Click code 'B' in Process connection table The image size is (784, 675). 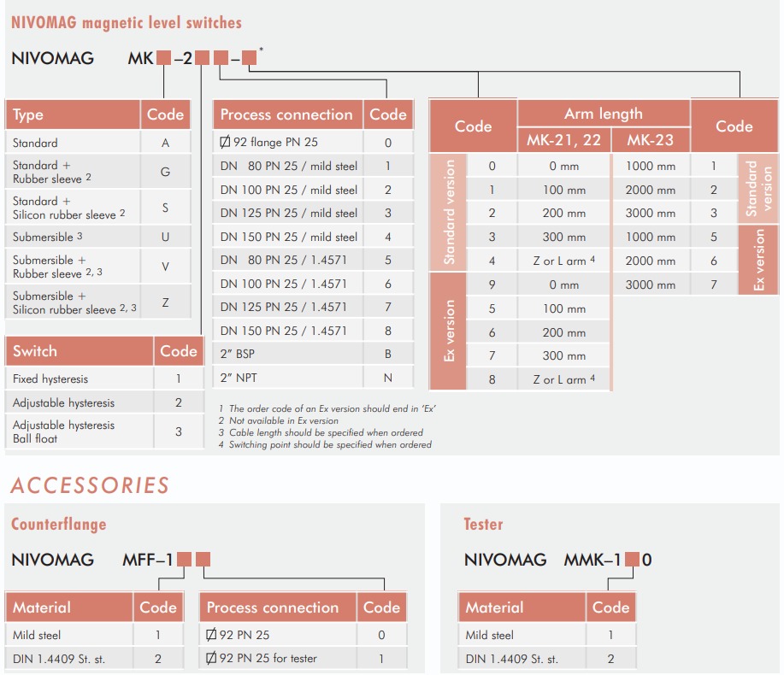pyautogui.click(x=388, y=354)
